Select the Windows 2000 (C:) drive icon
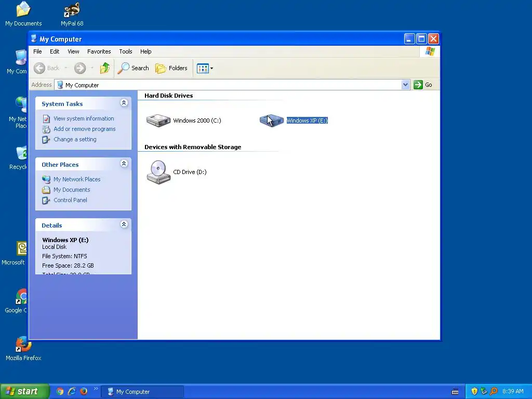This screenshot has width=532, height=399. click(x=158, y=121)
